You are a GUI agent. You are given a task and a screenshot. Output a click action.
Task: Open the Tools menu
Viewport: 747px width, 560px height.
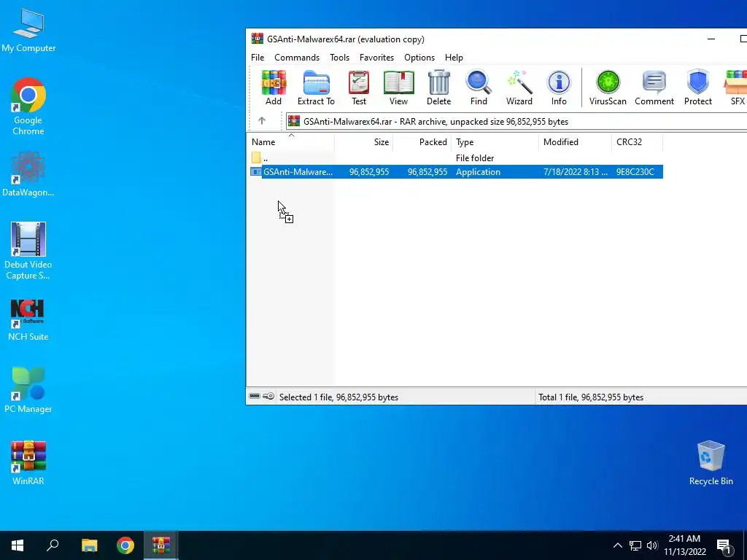(340, 57)
